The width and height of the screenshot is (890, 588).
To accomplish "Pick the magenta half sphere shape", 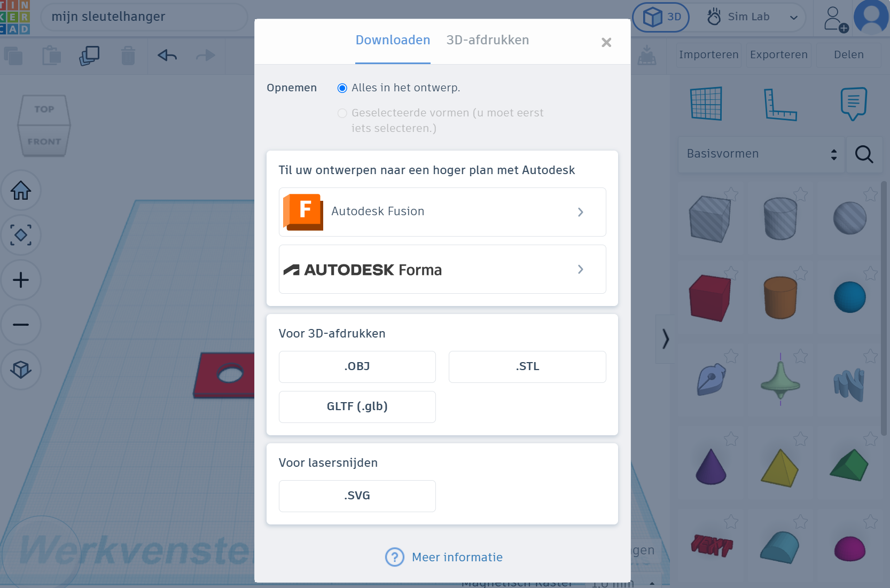I will pos(850,549).
